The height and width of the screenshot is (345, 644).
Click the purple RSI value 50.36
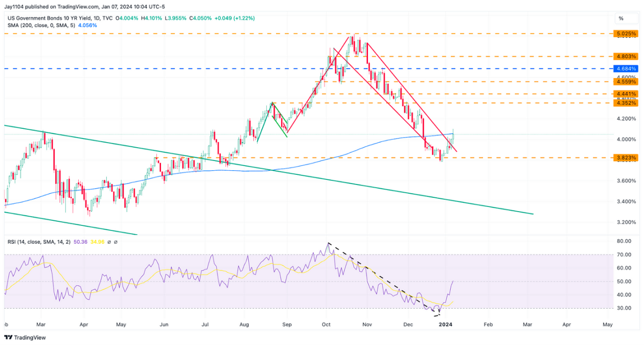point(81,242)
